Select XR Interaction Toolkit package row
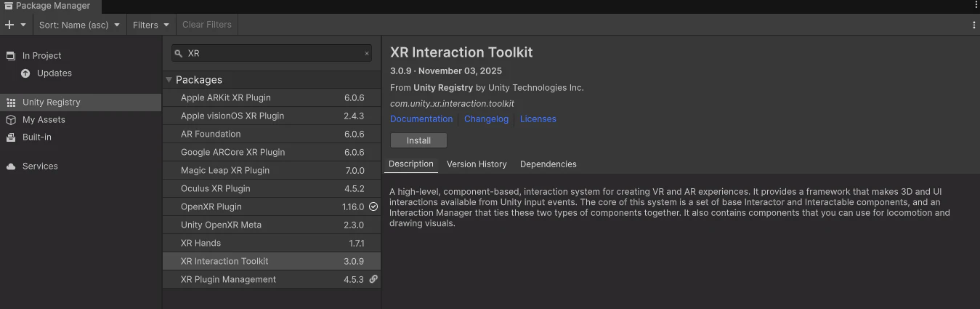The height and width of the screenshot is (309, 980). [x=272, y=261]
